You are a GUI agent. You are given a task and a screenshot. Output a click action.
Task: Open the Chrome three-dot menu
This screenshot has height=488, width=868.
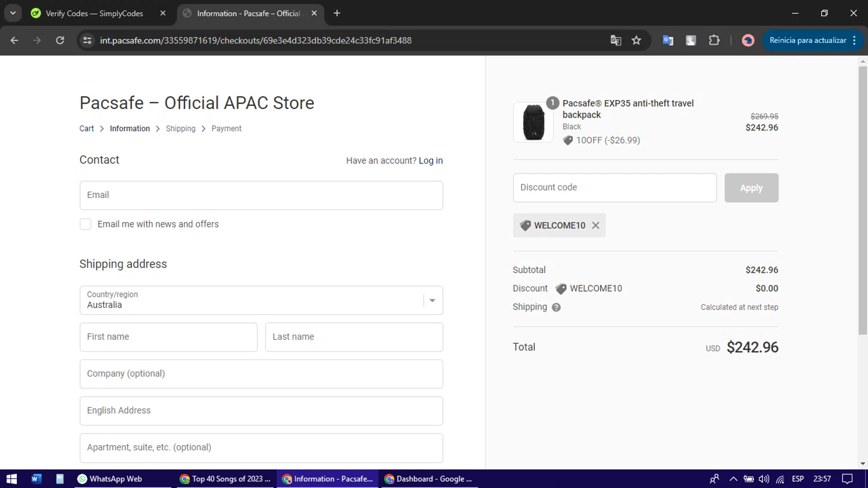coord(855,41)
